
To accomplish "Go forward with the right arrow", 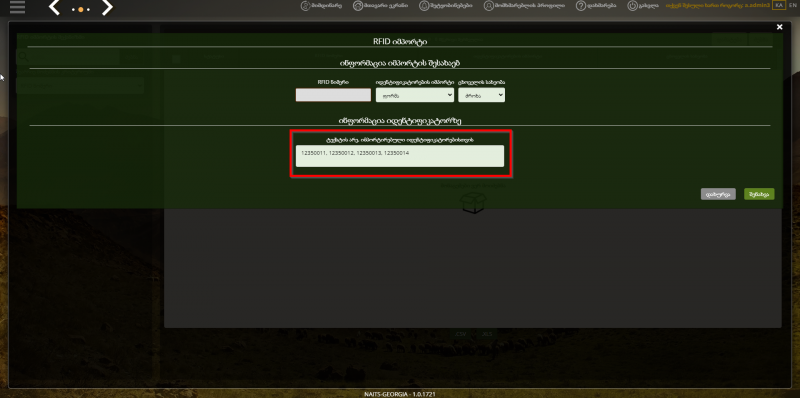I will [x=107, y=8].
